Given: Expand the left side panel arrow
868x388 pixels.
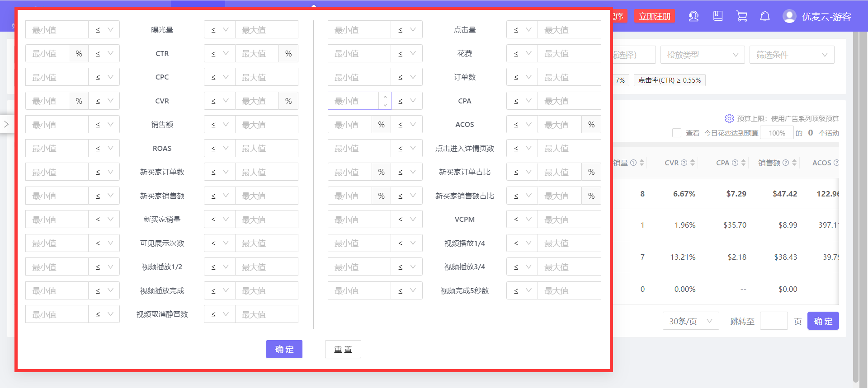Looking at the screenshot, I should click(6, 124).
